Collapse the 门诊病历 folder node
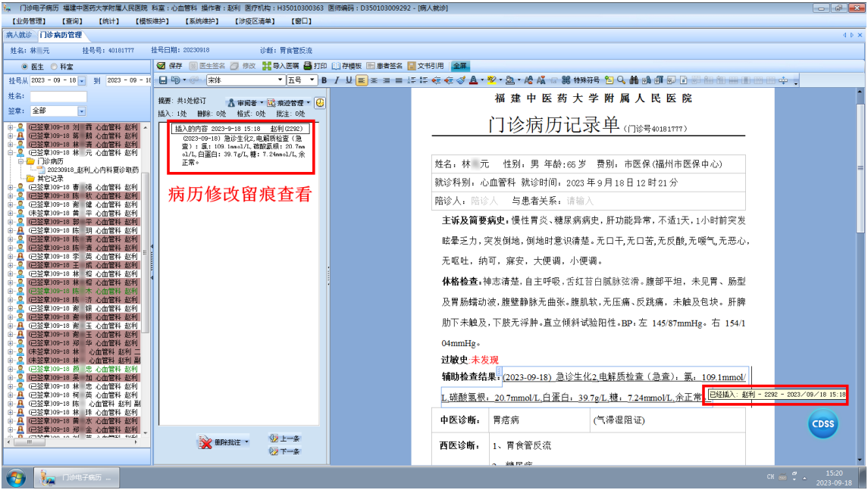This screenshot has height=490, width=868. tap(20, 161)
